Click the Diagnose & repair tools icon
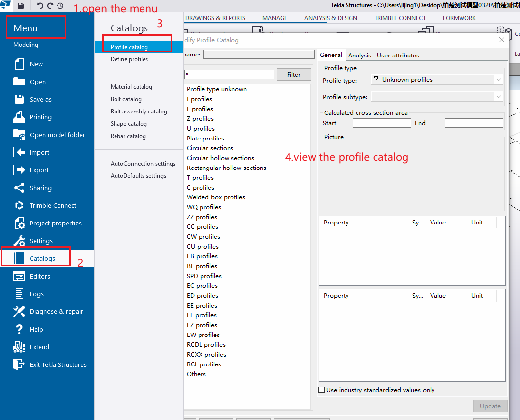Image resolution: width=520 pixels, height=420 pixels. [19, 311]
